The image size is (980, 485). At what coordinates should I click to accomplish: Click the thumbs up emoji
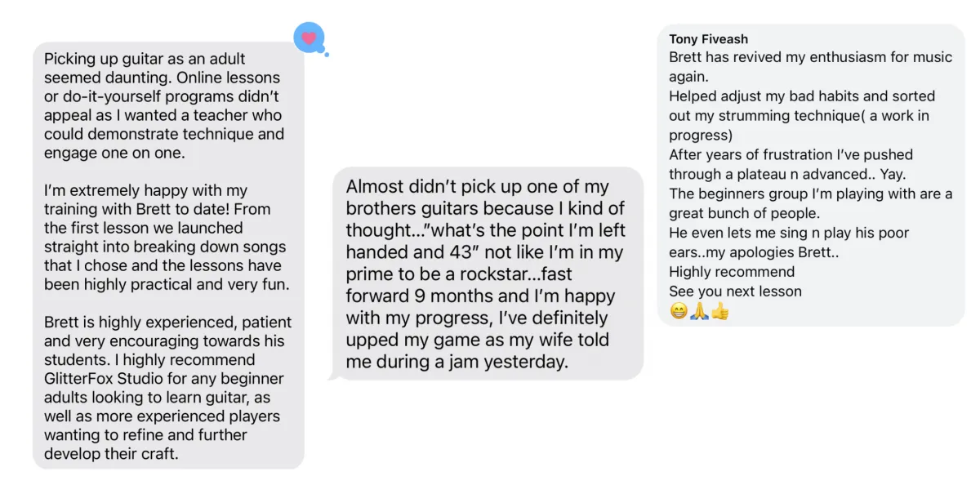point(719,311)
